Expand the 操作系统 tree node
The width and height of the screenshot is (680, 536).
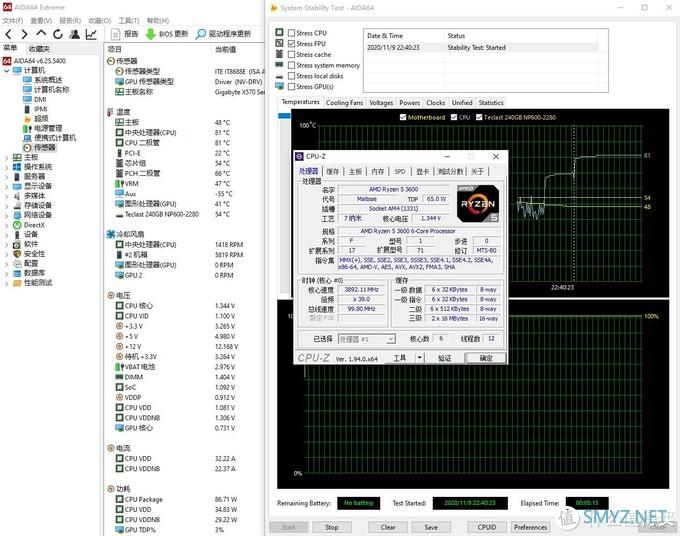point(7,167)
